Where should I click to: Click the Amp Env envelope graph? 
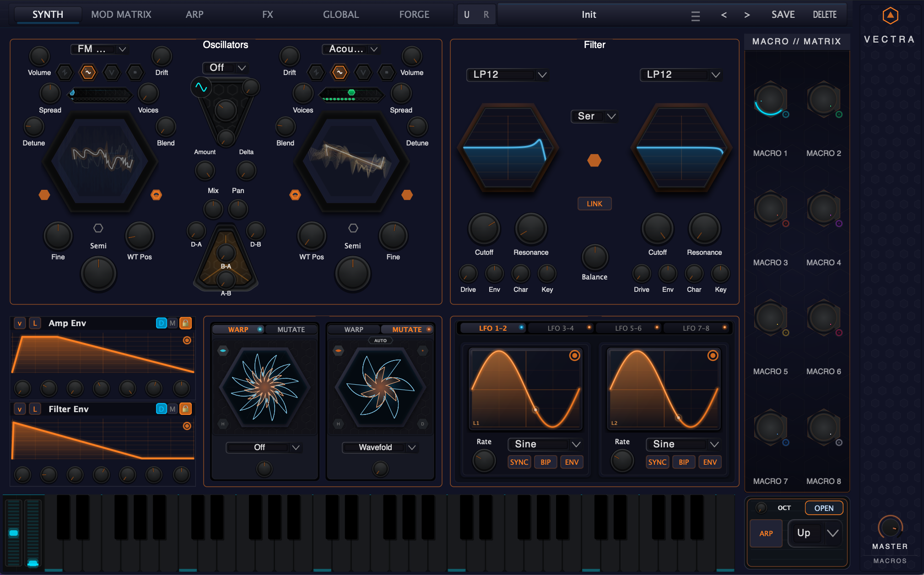coord(103,354)
